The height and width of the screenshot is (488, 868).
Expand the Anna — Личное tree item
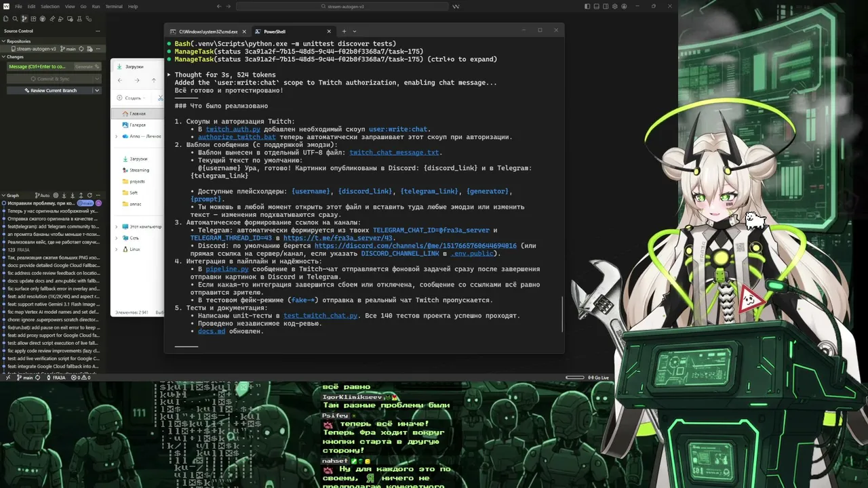coord(117,136)
